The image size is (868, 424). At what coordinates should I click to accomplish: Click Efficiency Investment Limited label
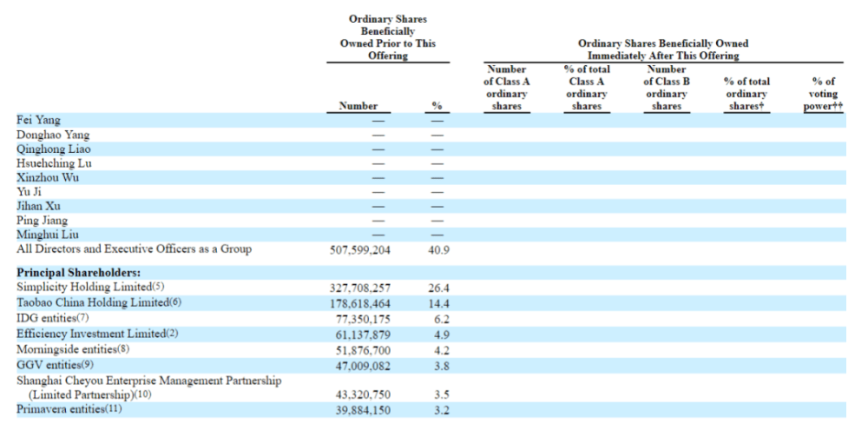click(x=97, y=334)
